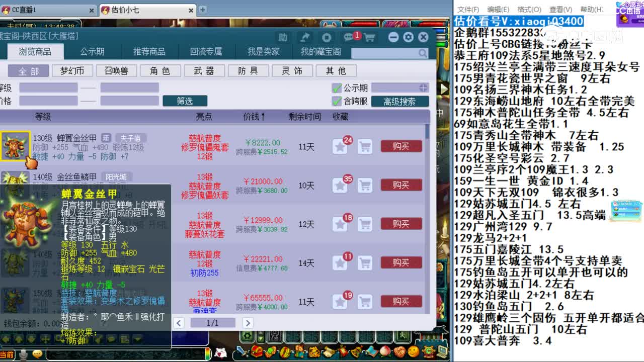
Task: Click the share arrow icon in header
Action: [304, 37]
